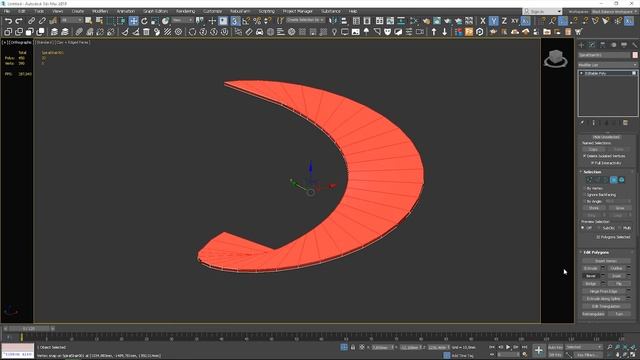Open the Modifier List dropdown
Image resolution: width=640 pixels, height=360 pixels.
(x=607, y=65)
